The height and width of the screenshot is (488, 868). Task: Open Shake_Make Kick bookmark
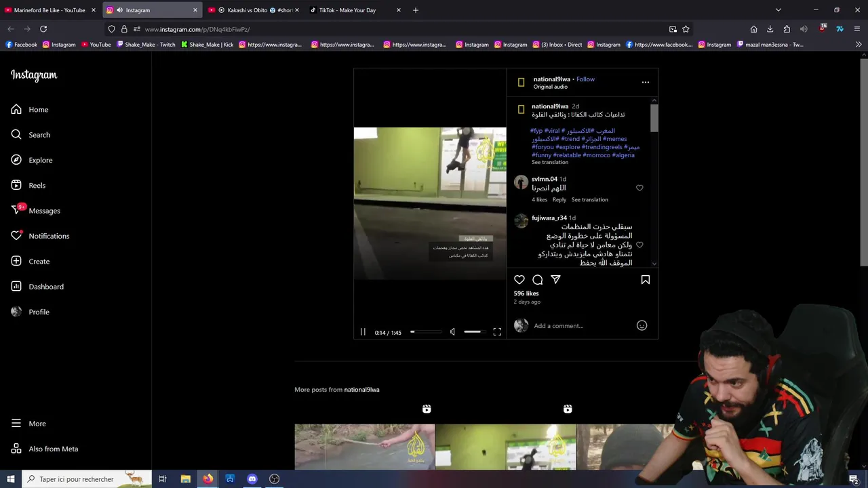click(207, 45)
